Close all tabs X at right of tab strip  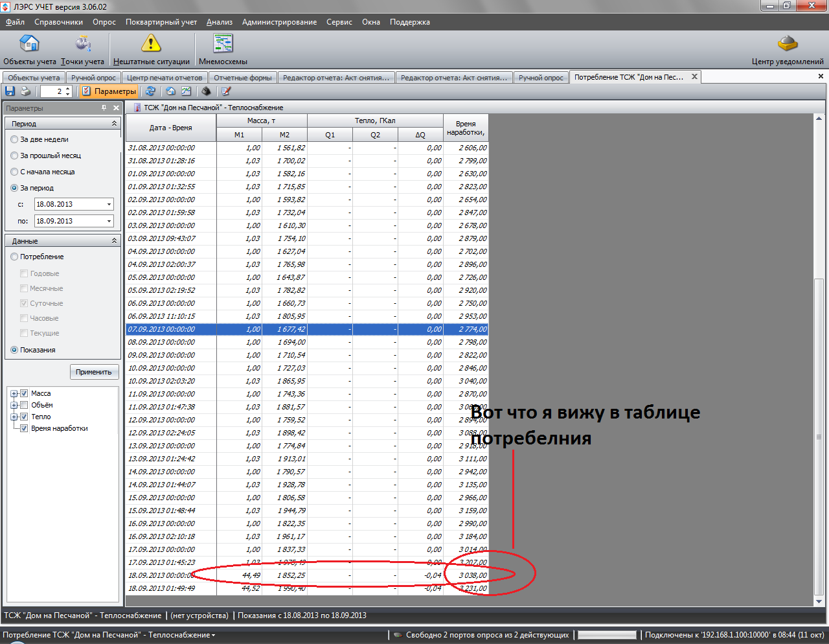821,76
